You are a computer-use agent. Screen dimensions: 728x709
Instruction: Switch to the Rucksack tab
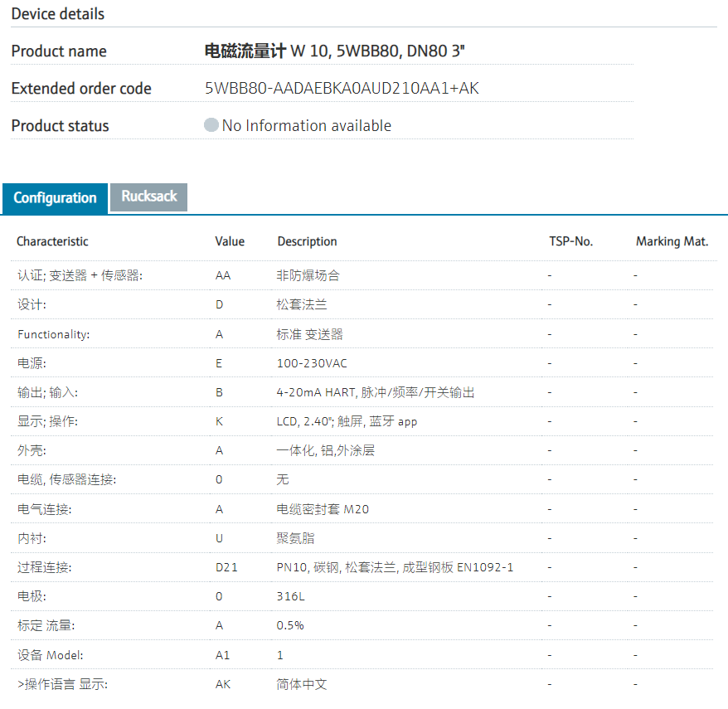149,197
